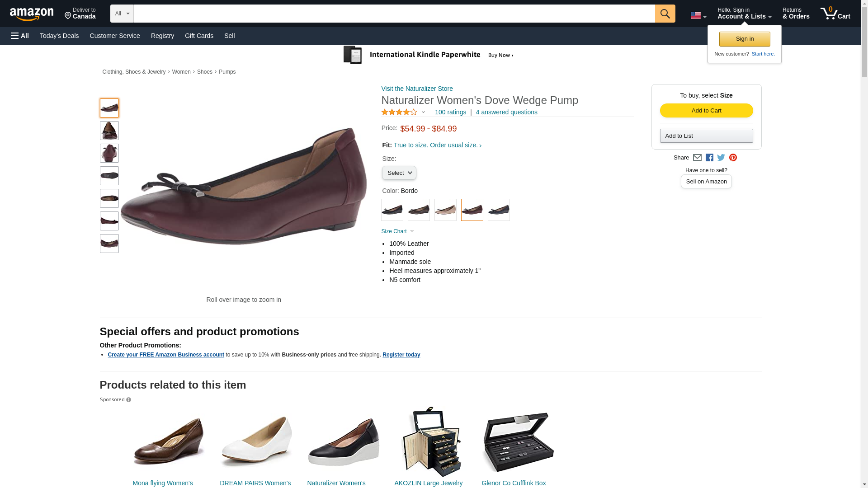Share product on Pinterest
The image size is (868, 488).
click(733, 158)
